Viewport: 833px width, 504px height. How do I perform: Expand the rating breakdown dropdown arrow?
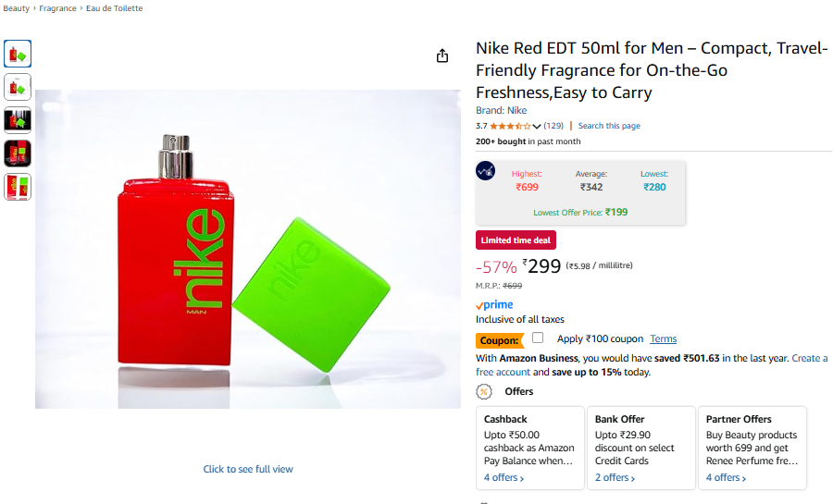[537, 127]
